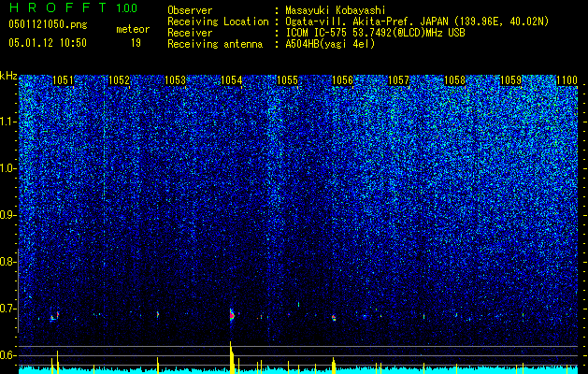Click the 1052 time marker
Viewport: 588px width, 374px height.
119,80
